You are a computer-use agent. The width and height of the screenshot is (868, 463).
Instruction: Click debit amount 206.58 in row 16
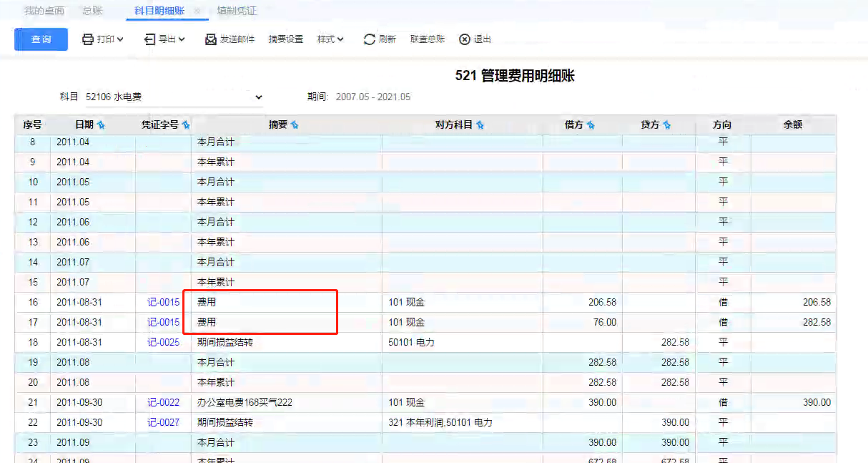(x=602, y=303)
